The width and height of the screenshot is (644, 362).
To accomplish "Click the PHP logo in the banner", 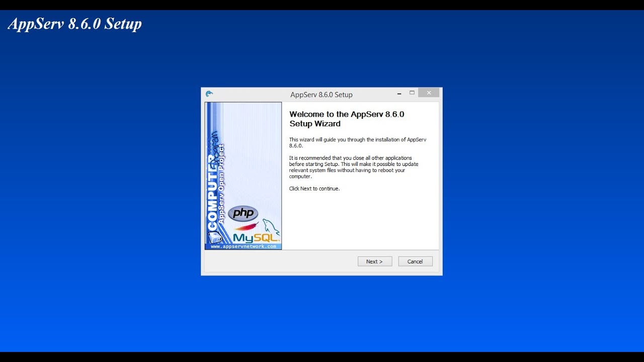I will [243, 213].
